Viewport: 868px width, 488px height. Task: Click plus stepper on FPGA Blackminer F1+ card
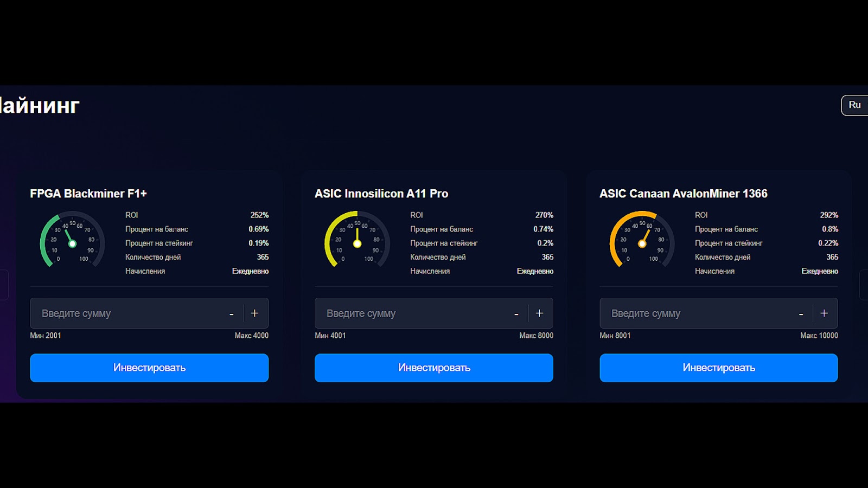(254, 313)
